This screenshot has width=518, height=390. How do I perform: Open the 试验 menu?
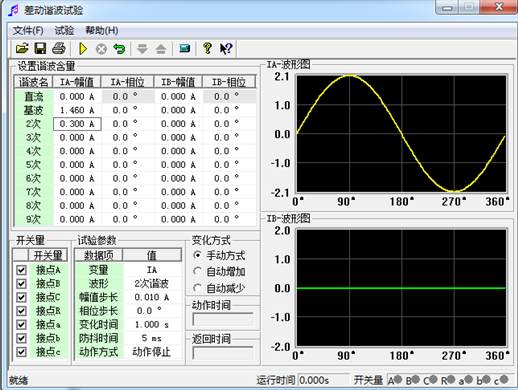click(64, 31)
